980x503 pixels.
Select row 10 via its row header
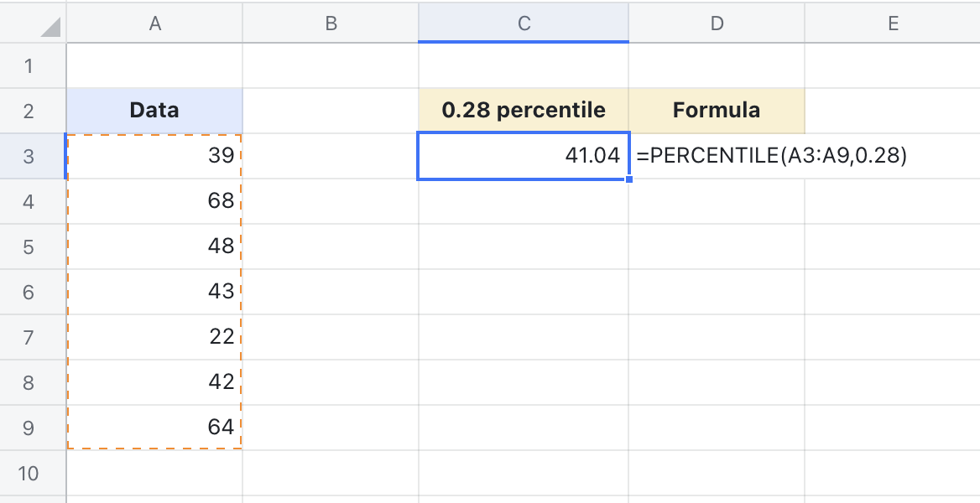click(31, 472)
